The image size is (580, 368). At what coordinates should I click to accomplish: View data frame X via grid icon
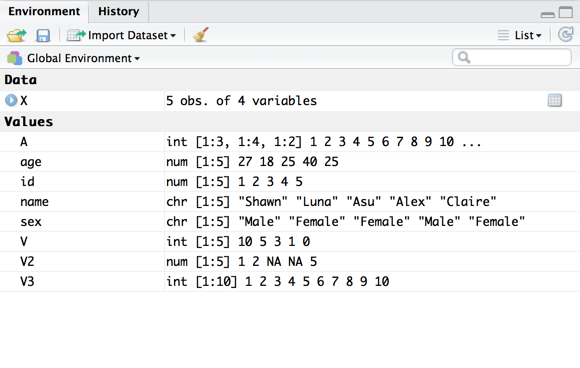[554, 101]
